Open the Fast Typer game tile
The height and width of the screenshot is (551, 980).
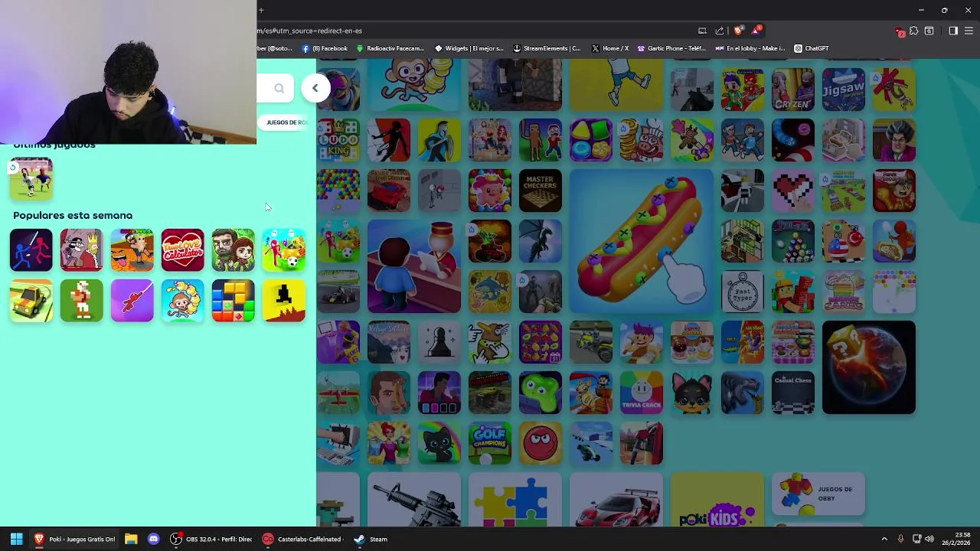(x=742, y=292)
